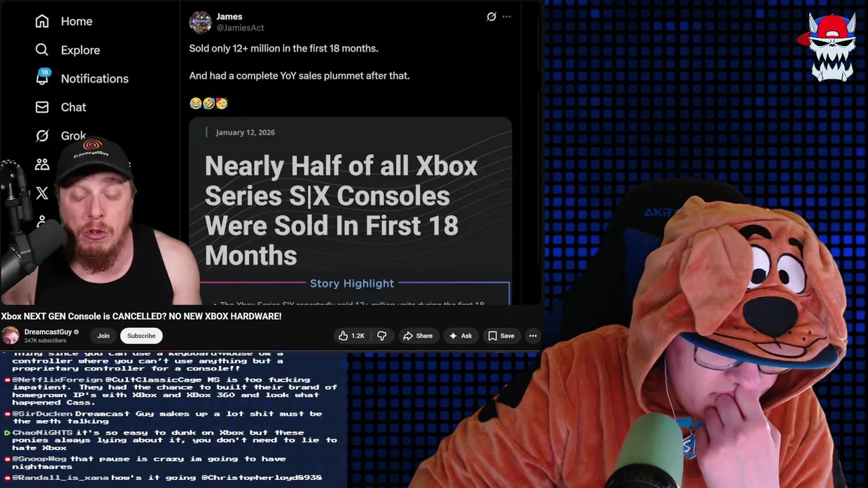Click the X logo in the sidebar
868x488 pixels.
tap(42, 193)
